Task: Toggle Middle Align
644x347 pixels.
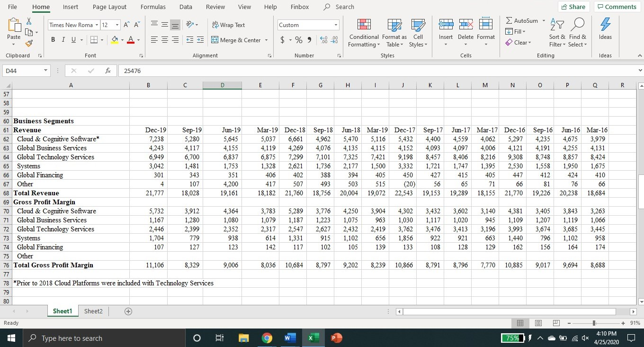Action: click(165, 25)
